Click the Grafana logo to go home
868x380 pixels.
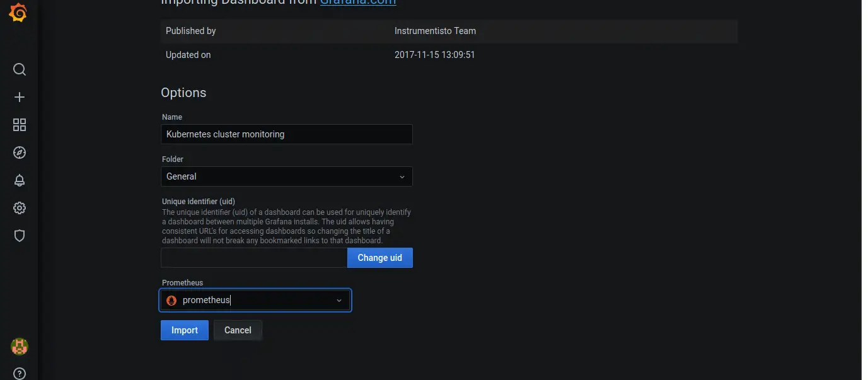point(18,12)
